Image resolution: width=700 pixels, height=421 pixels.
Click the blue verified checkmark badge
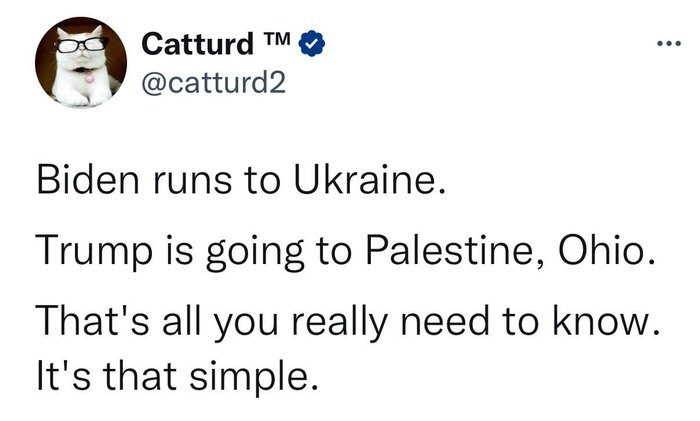[310, 45]
